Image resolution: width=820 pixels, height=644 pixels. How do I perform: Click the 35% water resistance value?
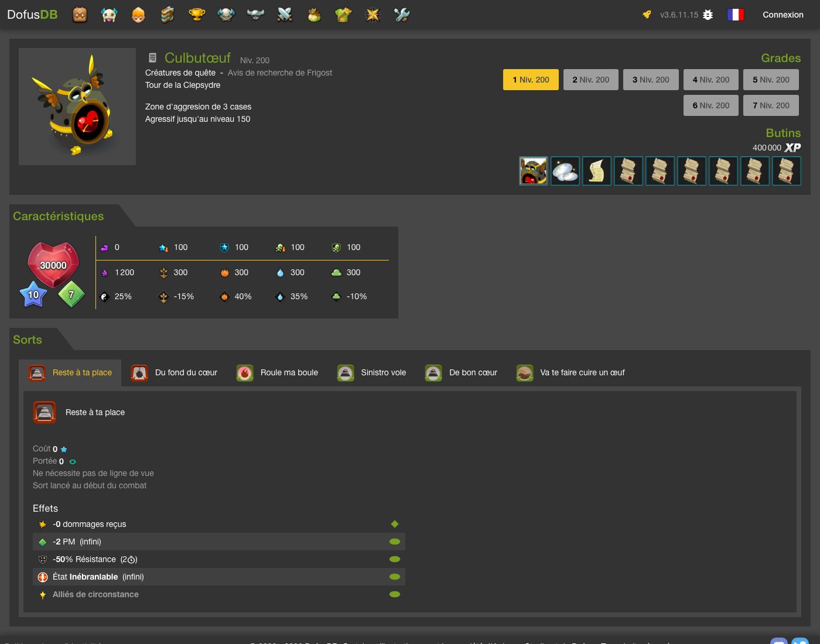[x=299, y=296]
